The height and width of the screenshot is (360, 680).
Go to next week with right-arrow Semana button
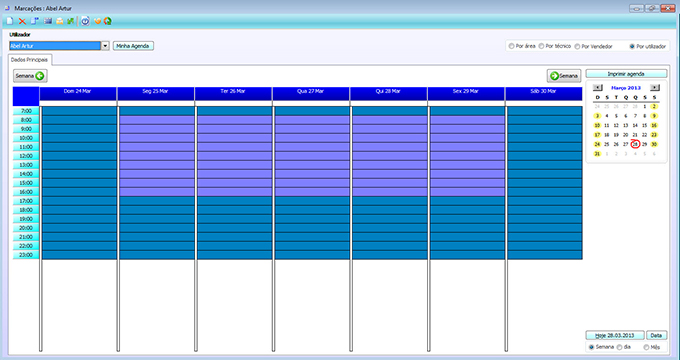[x=564, y=76]
